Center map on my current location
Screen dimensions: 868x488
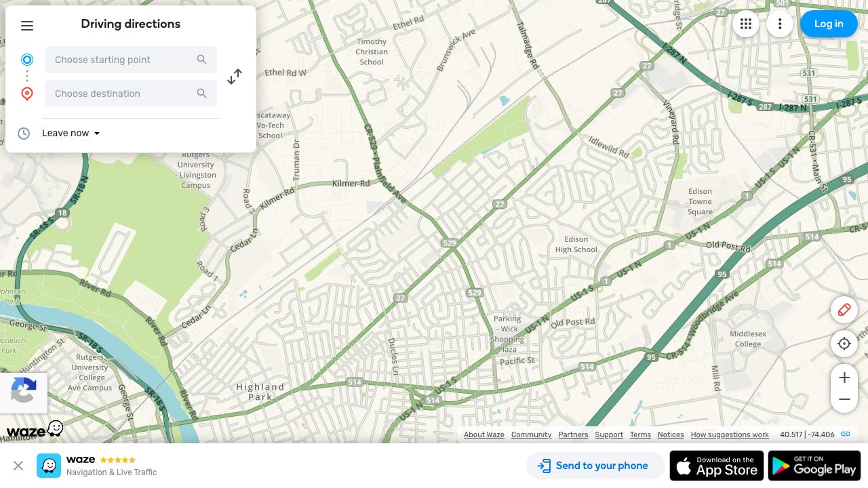(x=844, y=344)
